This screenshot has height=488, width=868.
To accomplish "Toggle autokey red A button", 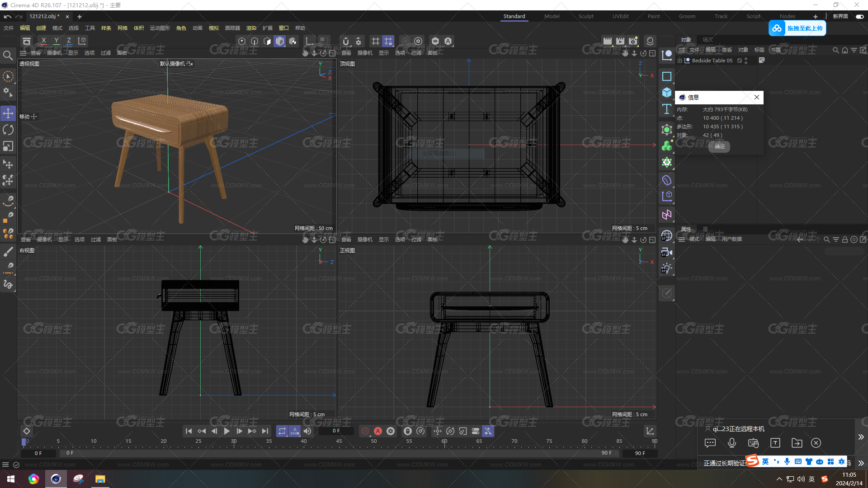I will click(378, 431).
